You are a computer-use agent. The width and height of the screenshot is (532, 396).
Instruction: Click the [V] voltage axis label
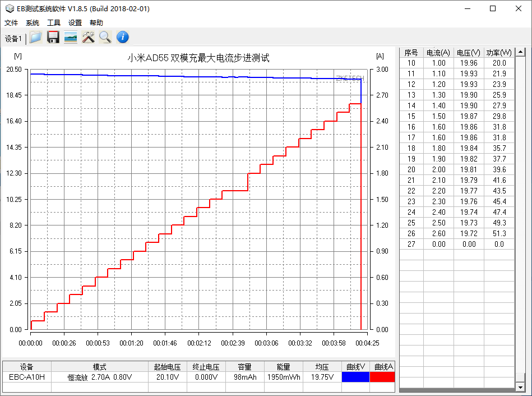pyautogui.click(x=17, y=56)
